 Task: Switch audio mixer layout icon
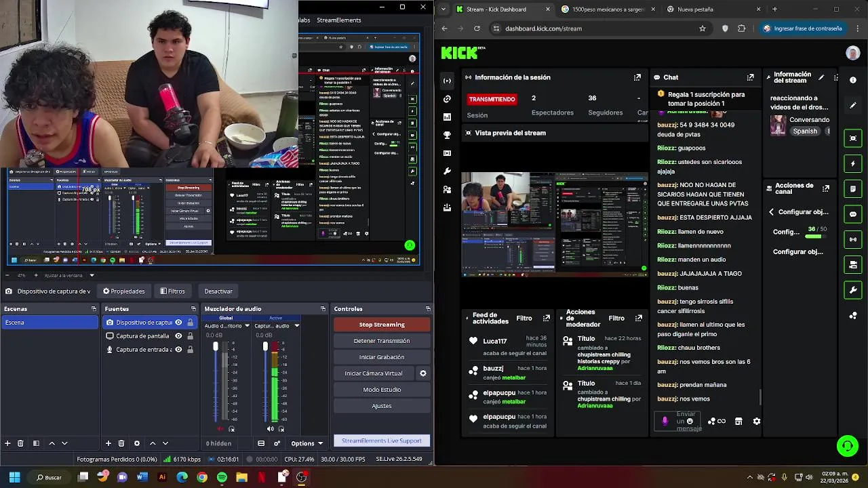261,443
